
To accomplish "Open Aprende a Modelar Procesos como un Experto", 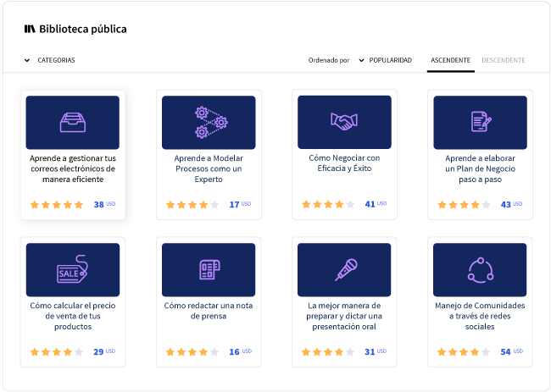I will click(x=209, y=168).
